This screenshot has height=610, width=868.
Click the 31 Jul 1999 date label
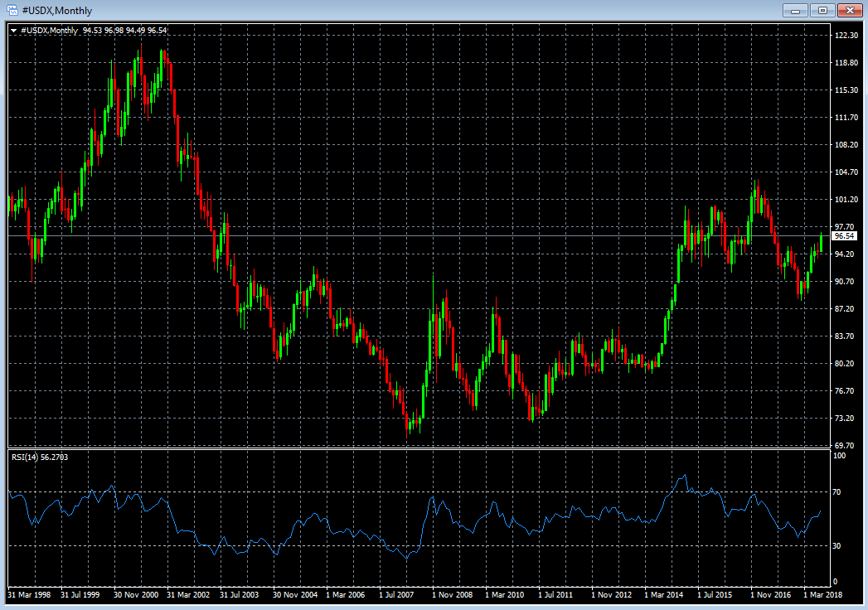click(80, 595)
